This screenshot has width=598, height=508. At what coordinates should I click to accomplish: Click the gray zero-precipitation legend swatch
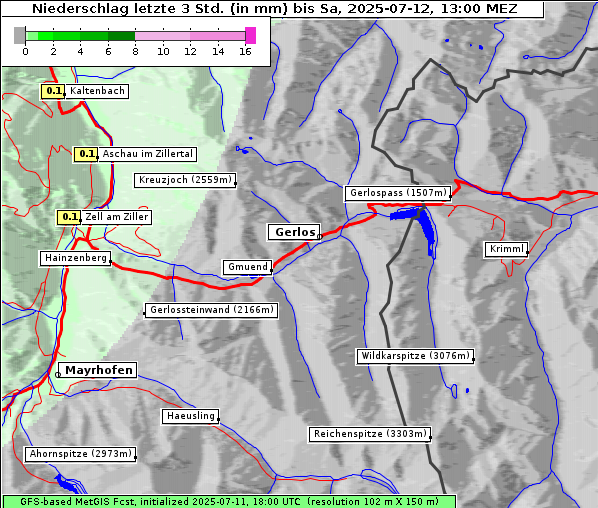click(x=19, y=35)
